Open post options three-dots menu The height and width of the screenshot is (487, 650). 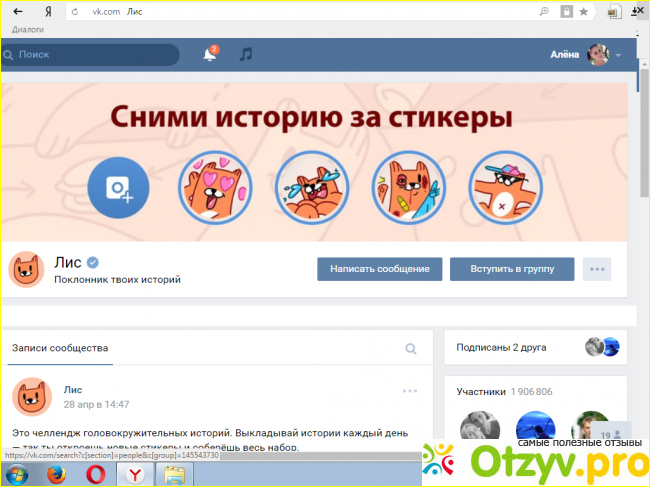(410, 391)
